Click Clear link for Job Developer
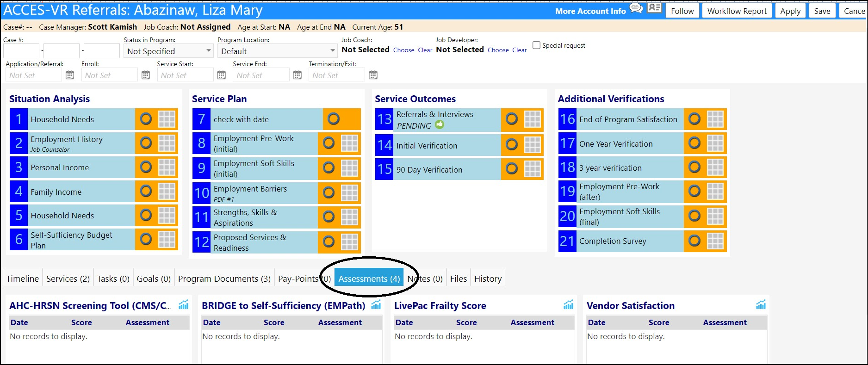868x365 pixels. (519, 50)
